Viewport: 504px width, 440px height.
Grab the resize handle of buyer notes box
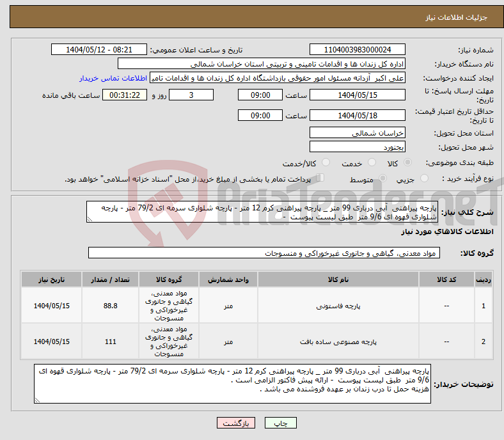tap(37, 400)
